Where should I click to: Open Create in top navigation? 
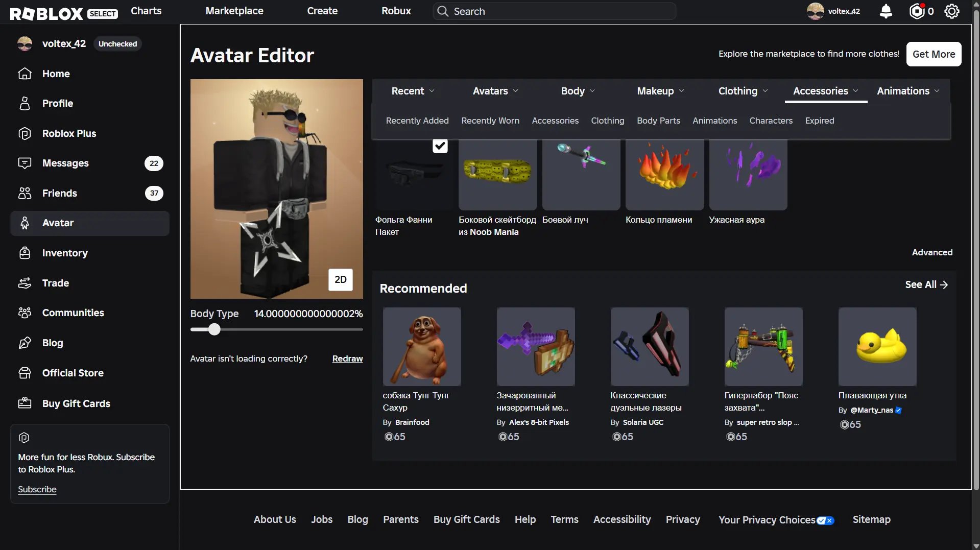322,11
